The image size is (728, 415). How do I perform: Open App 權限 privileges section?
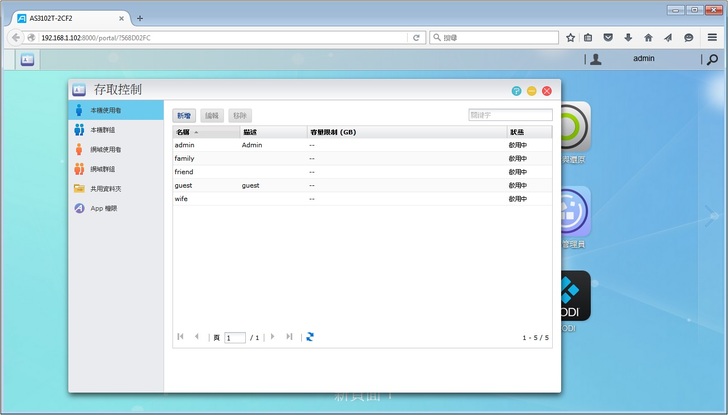point(103,208)
